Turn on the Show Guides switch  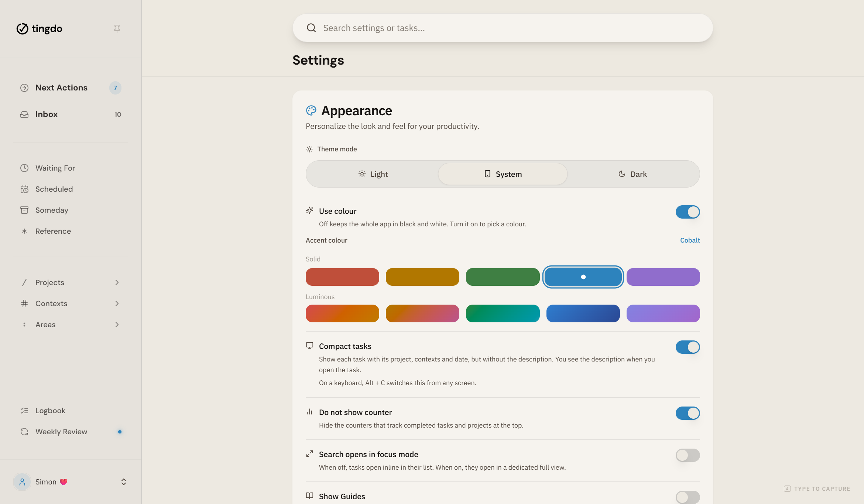[688, 497]
